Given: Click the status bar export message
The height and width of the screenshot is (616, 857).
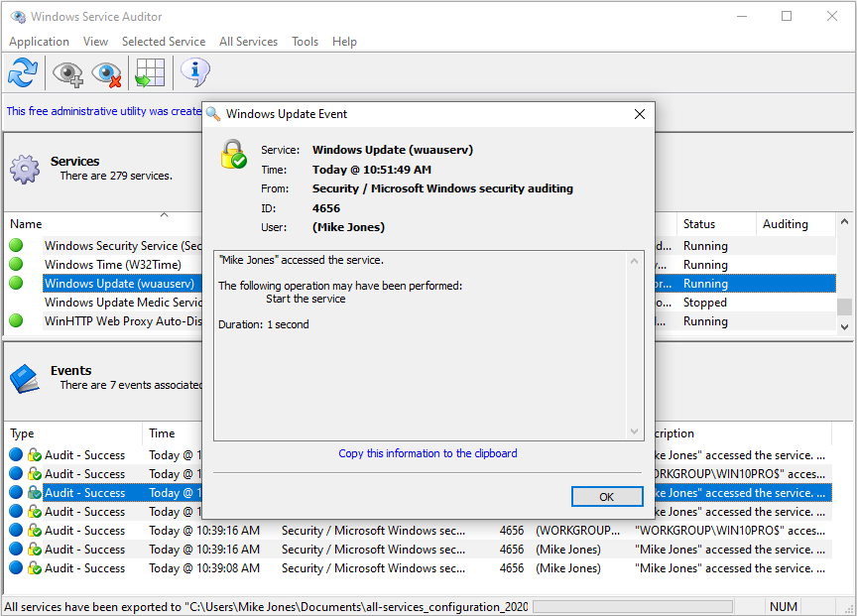Looking at the screenshot, I should click(266, 607).
